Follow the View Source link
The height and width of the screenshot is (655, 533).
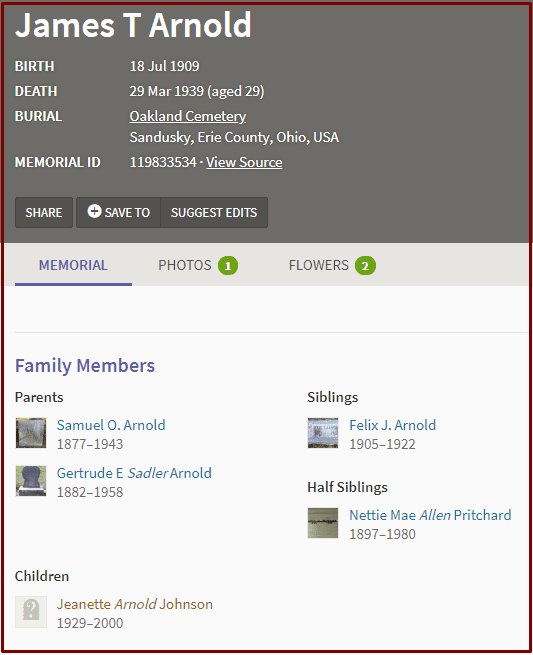[x=244, y=162]
